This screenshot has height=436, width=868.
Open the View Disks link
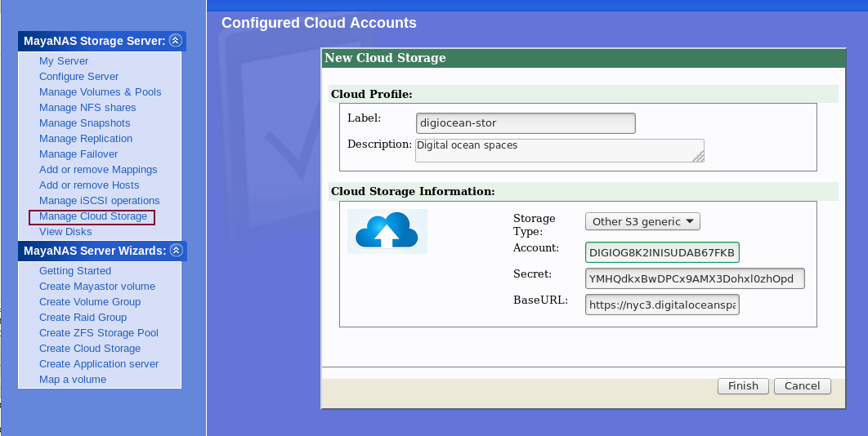(65, 232)
